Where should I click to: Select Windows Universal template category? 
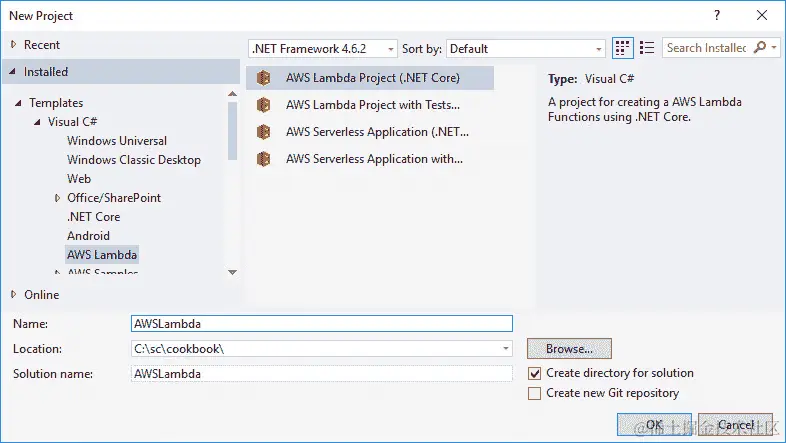117,141
